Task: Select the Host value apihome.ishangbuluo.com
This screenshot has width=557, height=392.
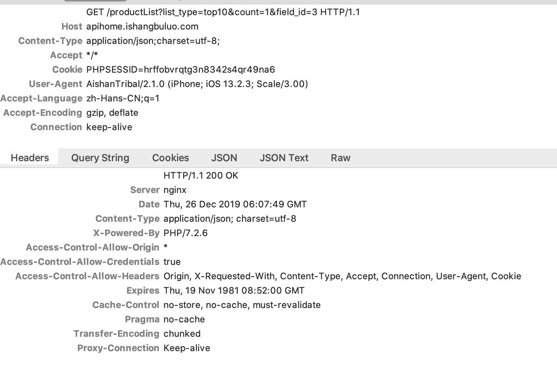Action: point(142,26)
